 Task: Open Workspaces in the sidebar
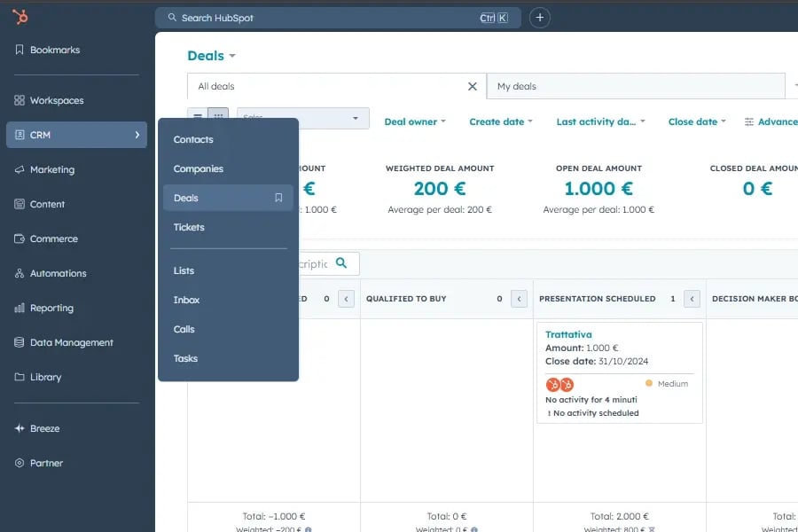pyautogui.click(x=49, y=100)
